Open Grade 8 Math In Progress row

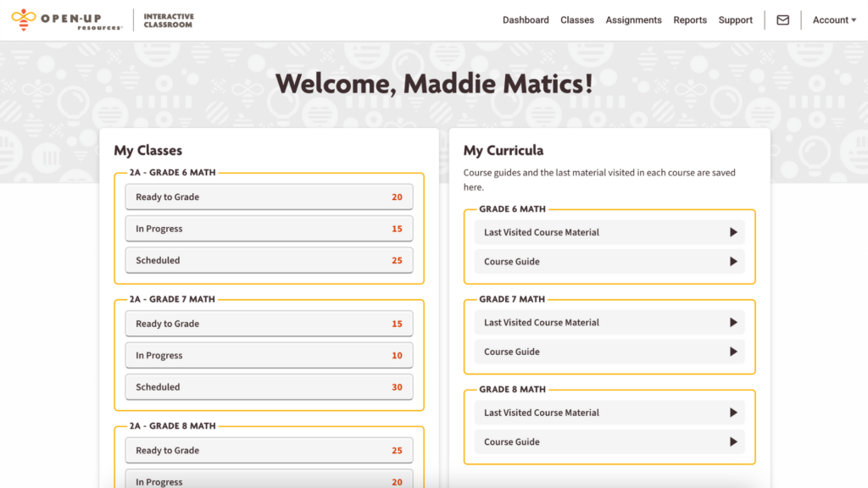click(x=269, y=480)
